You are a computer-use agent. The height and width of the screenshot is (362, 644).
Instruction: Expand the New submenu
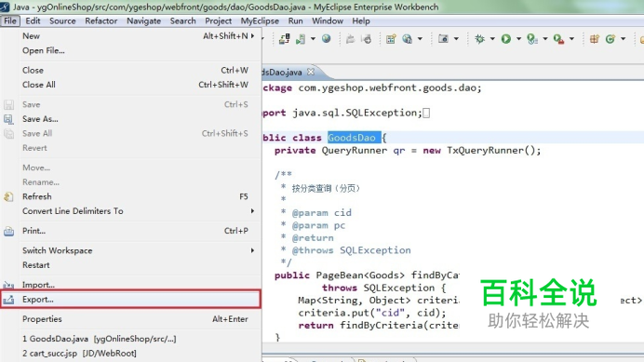(x=130, y=36)
